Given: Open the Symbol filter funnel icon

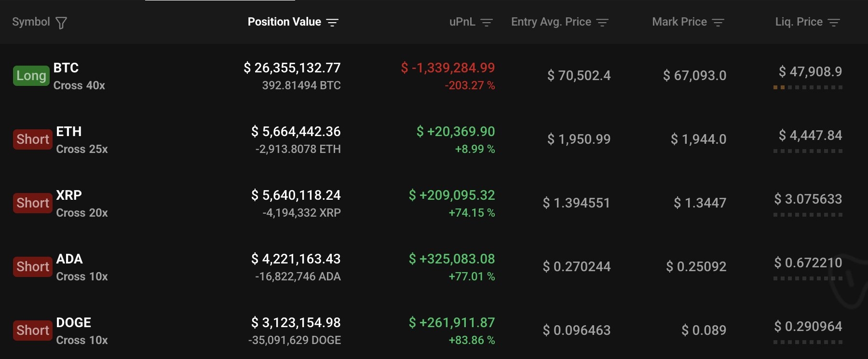Looking at the screenshot, I should point(61,23).
